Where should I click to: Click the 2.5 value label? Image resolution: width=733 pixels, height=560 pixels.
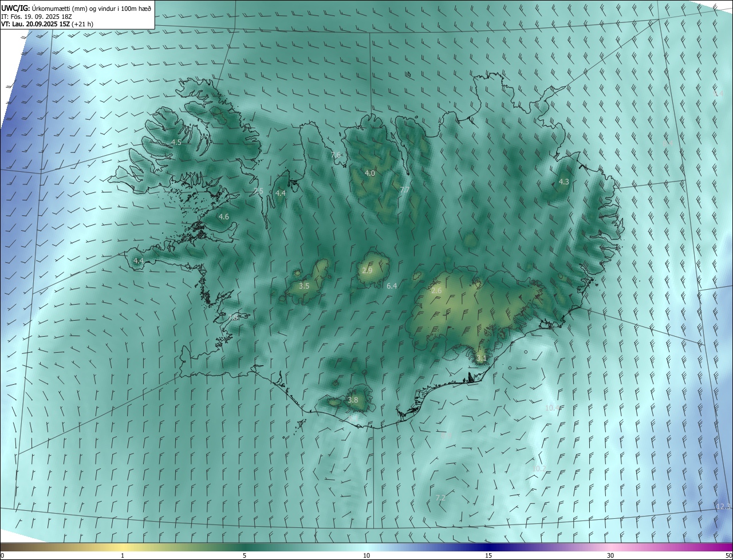pyautogui.click(x=258, y=191)
